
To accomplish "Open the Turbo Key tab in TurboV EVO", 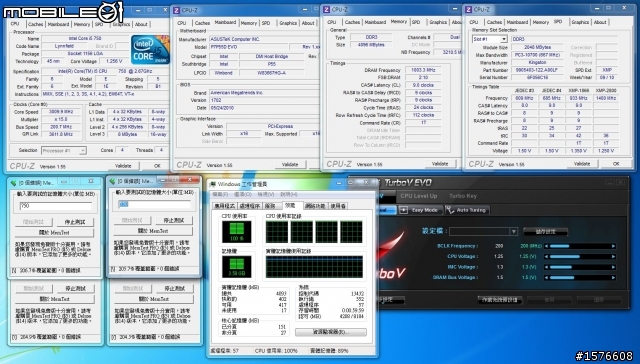I will [x=463, y=196].
